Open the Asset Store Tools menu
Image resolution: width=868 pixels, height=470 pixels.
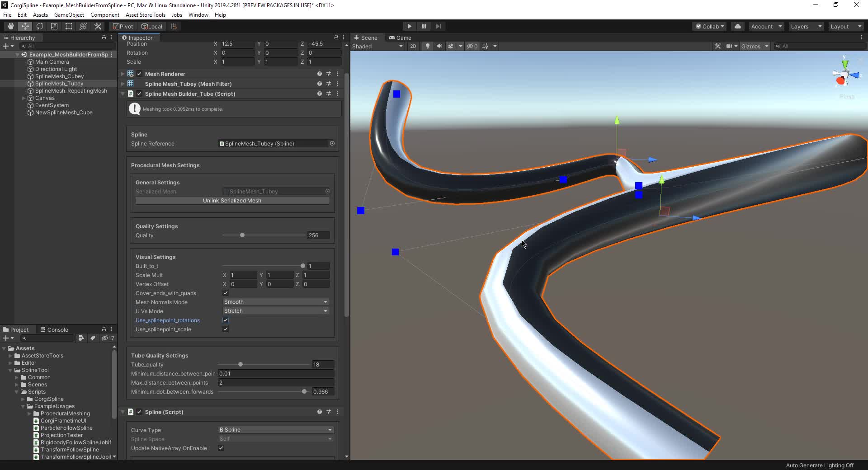click(145, 15)
